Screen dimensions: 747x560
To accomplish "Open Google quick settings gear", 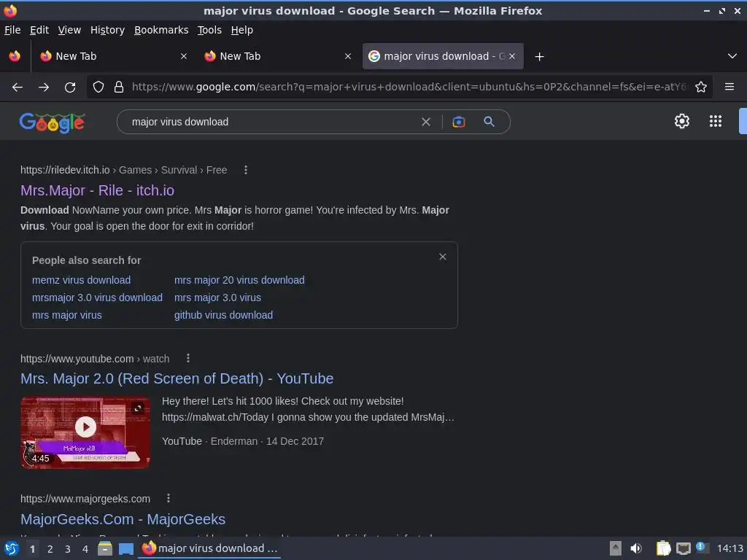I will click(x=682, y=121).
